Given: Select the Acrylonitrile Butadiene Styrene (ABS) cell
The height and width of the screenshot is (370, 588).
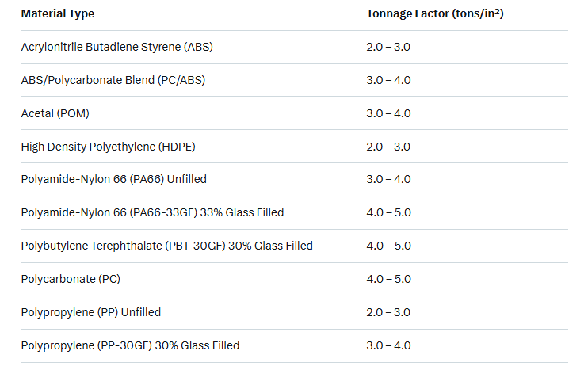Looking at the screenshot, I should (116, 47).
